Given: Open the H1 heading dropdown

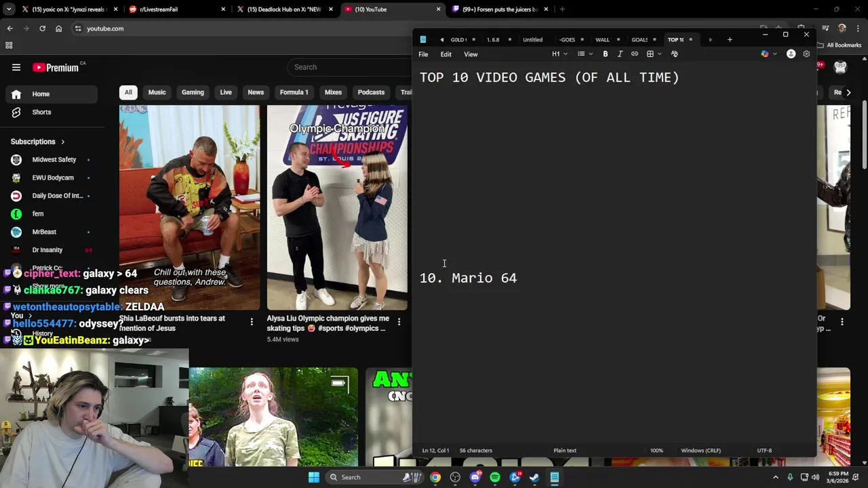Looking at the screenshot, I should (x=559, y=54).
